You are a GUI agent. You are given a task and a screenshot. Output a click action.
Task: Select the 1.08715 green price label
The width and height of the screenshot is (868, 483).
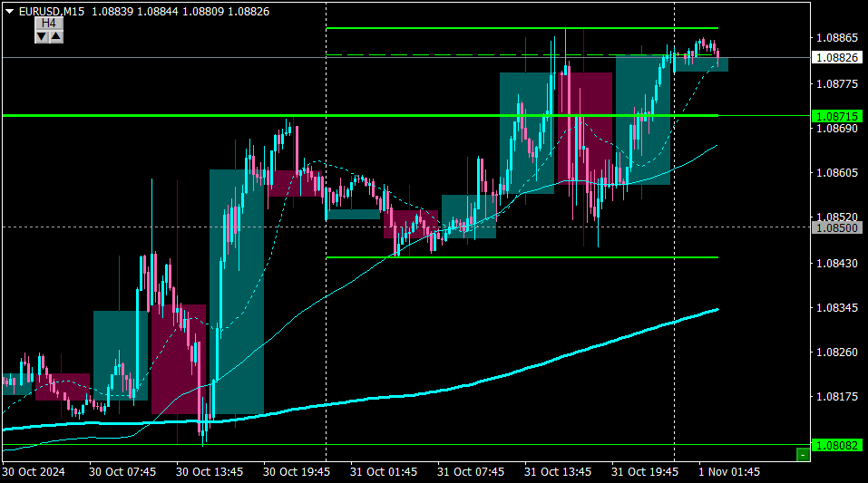click(837, 116)
